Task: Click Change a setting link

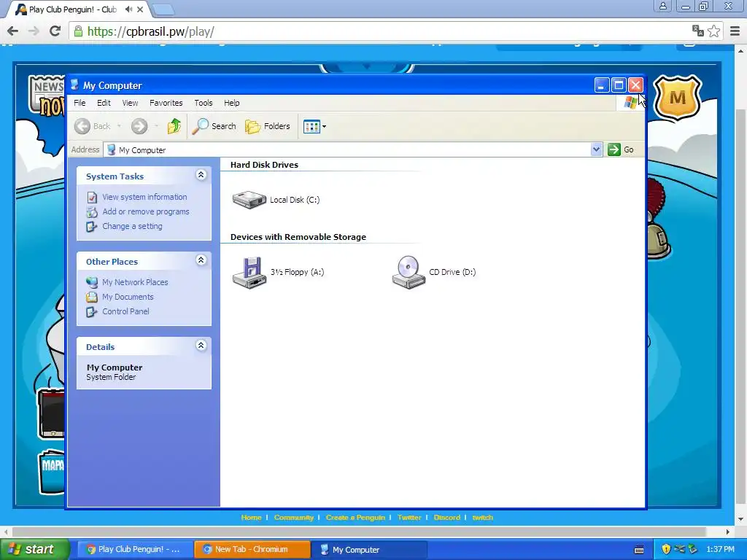Action: [132, 226]
